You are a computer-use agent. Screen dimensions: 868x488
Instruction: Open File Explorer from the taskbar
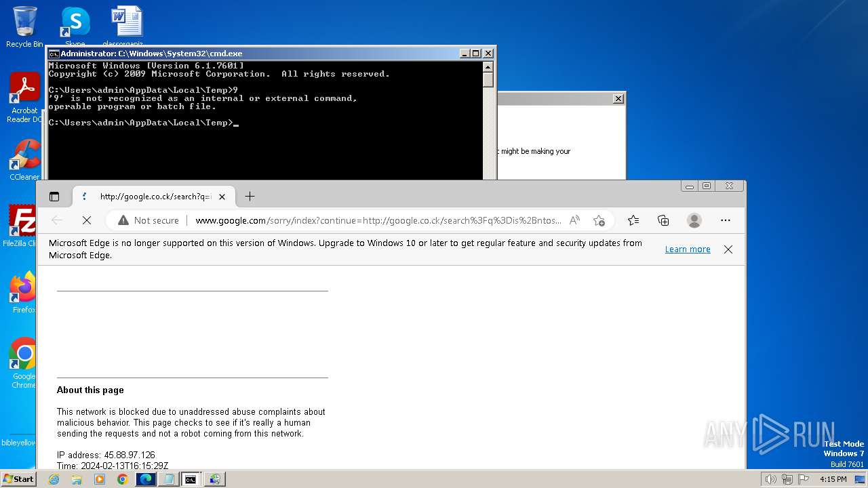click(x=77, y=479)
